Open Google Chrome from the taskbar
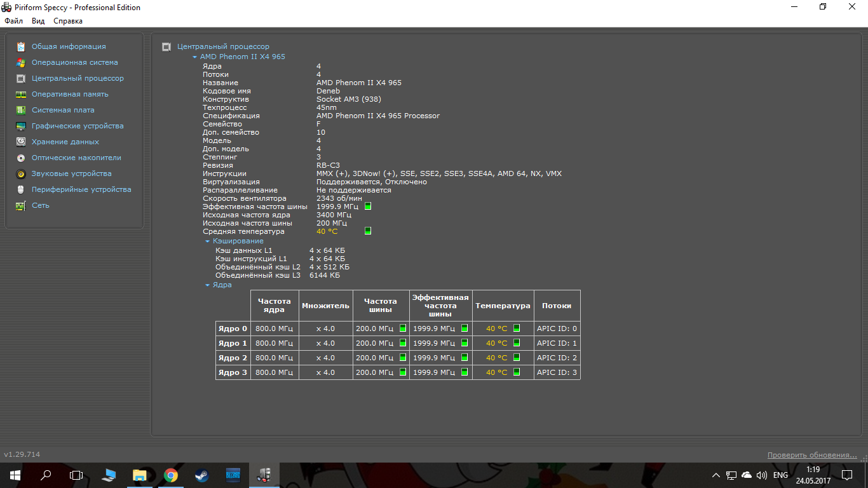Viewport: 868px width, 488px height. 170,475
